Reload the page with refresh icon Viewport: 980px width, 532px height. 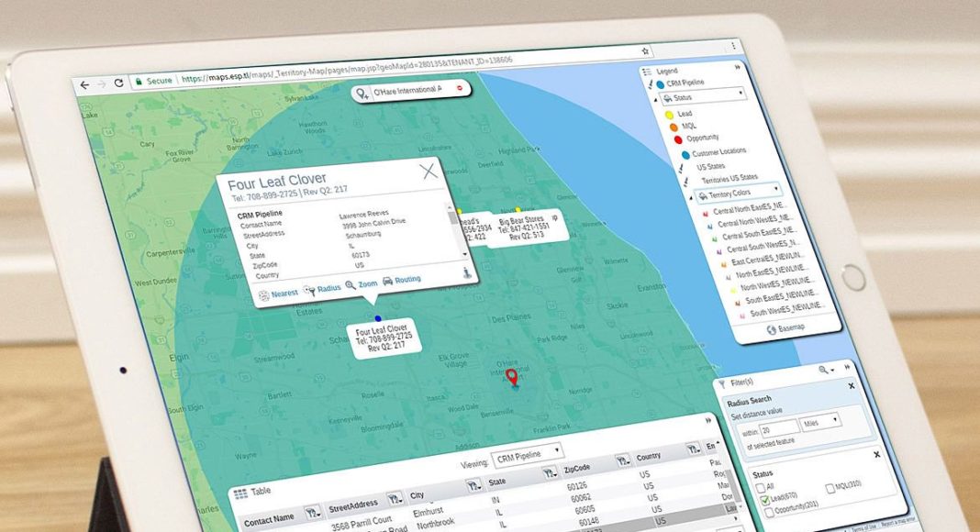(118, 83)
